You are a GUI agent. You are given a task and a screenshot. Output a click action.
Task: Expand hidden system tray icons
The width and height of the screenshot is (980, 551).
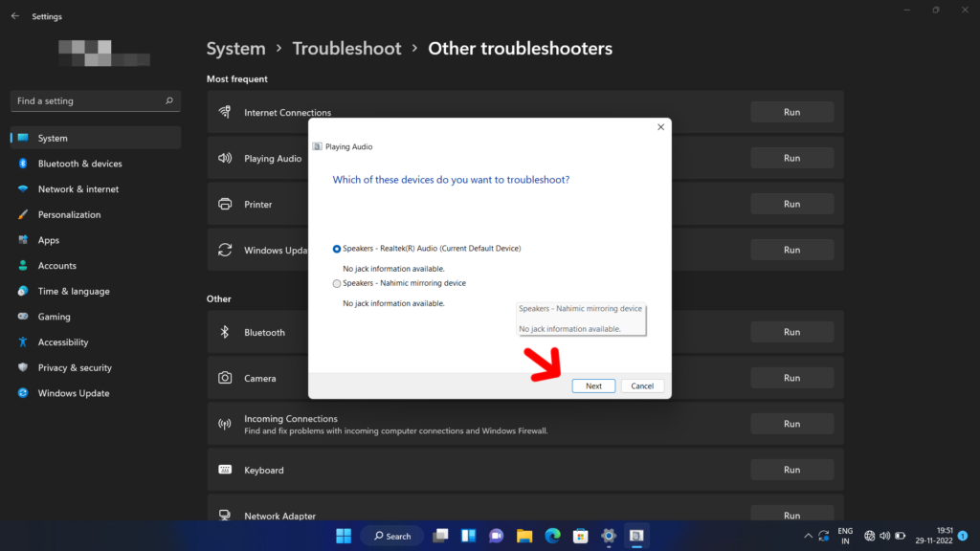807,536
